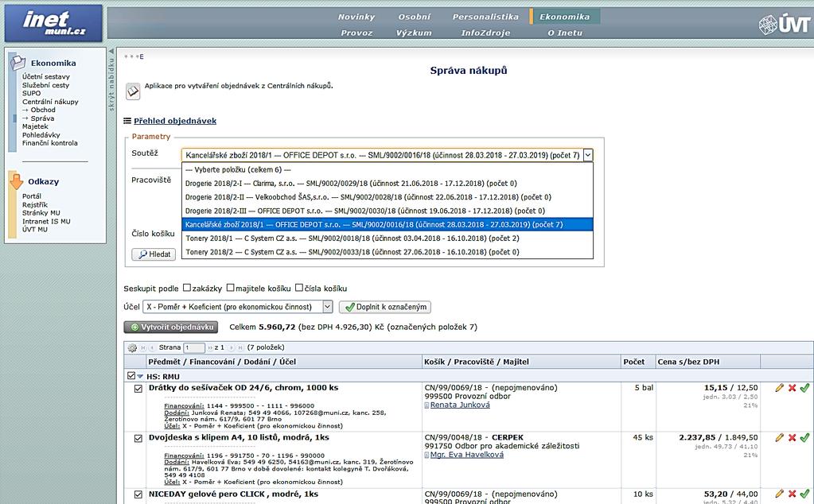Uncheck NICEDAY gelové pero item checkbox
Viewport: 814px width, 504px height.
[138, 494]
